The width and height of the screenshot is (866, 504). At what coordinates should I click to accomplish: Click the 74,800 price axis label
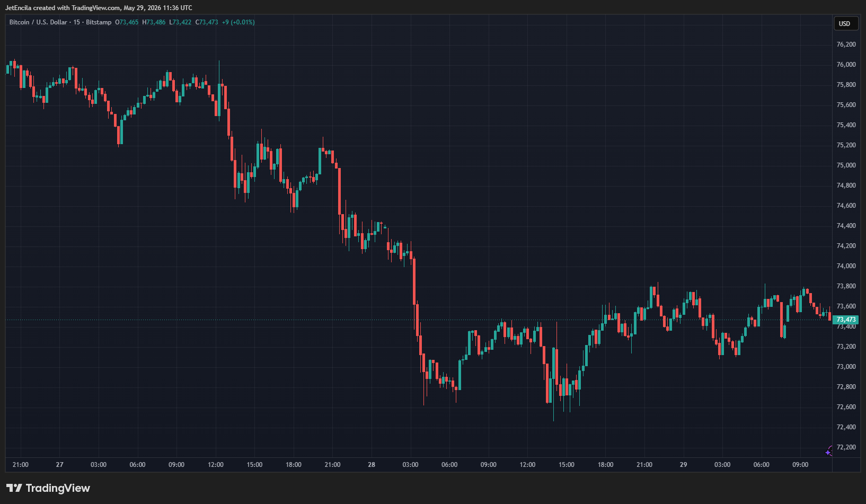tap(846, 185)
